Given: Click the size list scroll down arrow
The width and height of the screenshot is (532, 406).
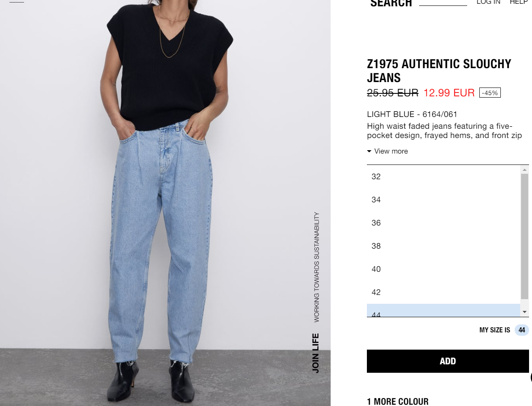Looking at the screenshot, I should (x=524, y=312).
